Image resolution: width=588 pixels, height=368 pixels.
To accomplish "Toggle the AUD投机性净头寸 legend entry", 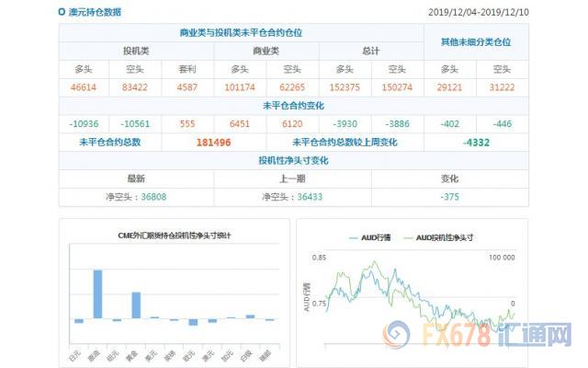I will (438, 237).
